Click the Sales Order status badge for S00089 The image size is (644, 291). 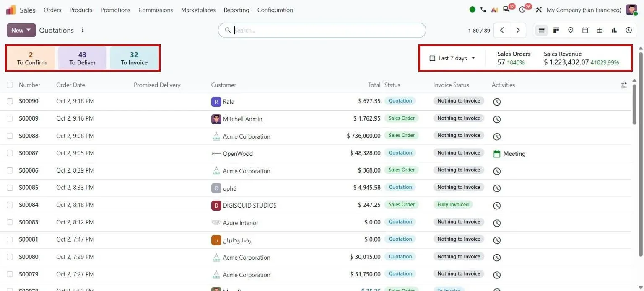pos(402,118)
